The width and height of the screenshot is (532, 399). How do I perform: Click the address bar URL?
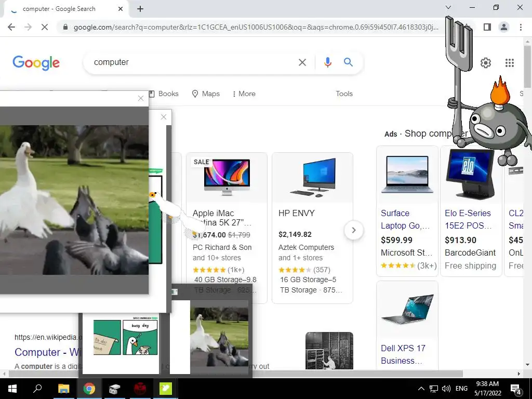[x=256, y=27]
